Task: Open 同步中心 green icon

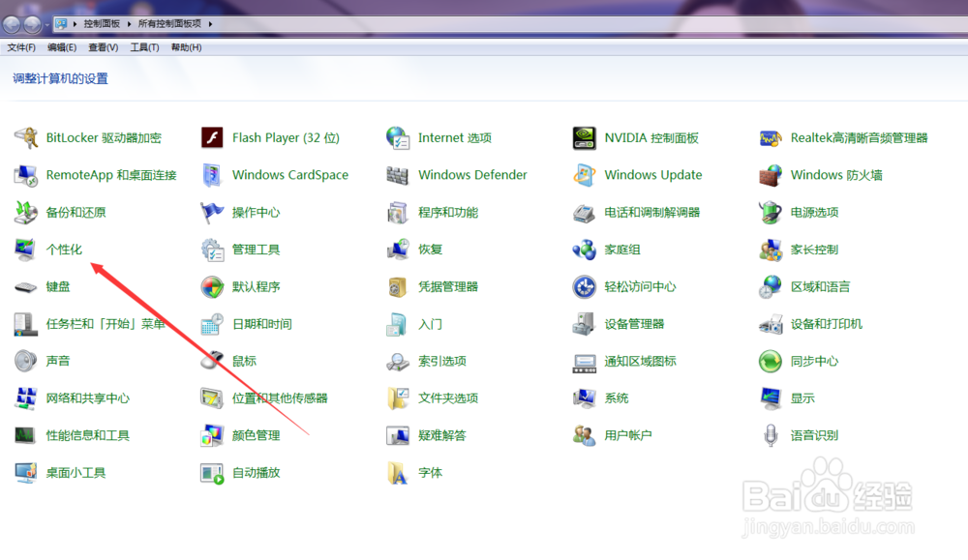Action: (x=771, y=361)
